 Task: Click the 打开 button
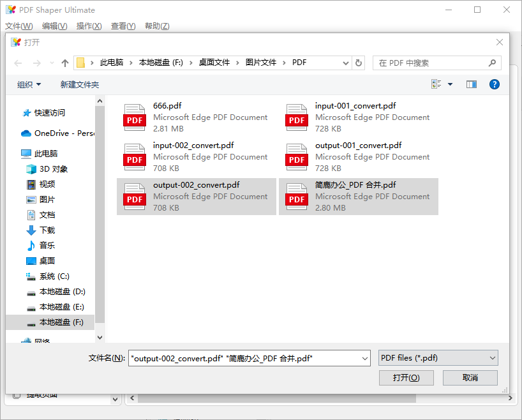pos(406,377)
